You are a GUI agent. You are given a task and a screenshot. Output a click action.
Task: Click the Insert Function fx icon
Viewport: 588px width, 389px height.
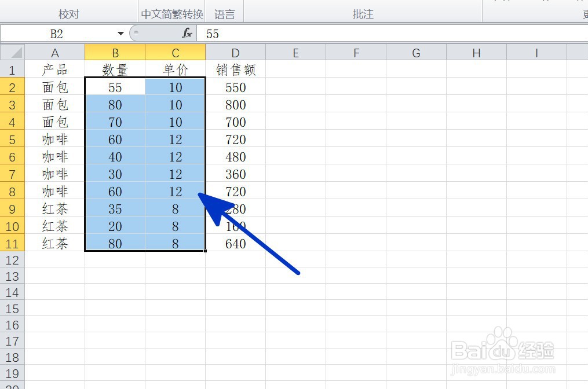pyautogui.click(x=187, y=34)
